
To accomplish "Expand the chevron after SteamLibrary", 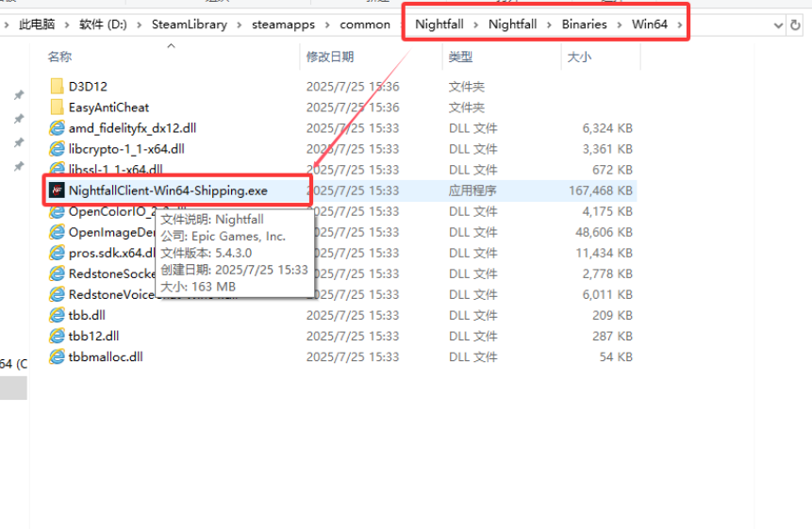I will coord(240,25).
